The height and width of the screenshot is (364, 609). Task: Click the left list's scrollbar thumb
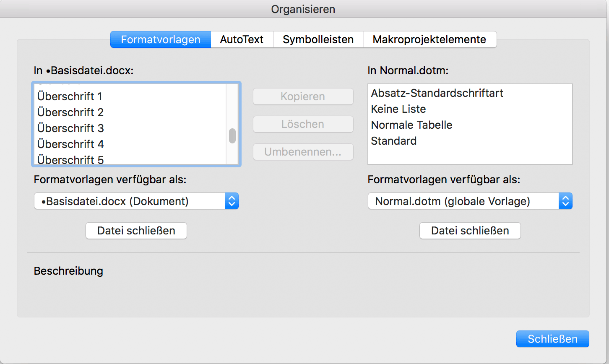232,136
